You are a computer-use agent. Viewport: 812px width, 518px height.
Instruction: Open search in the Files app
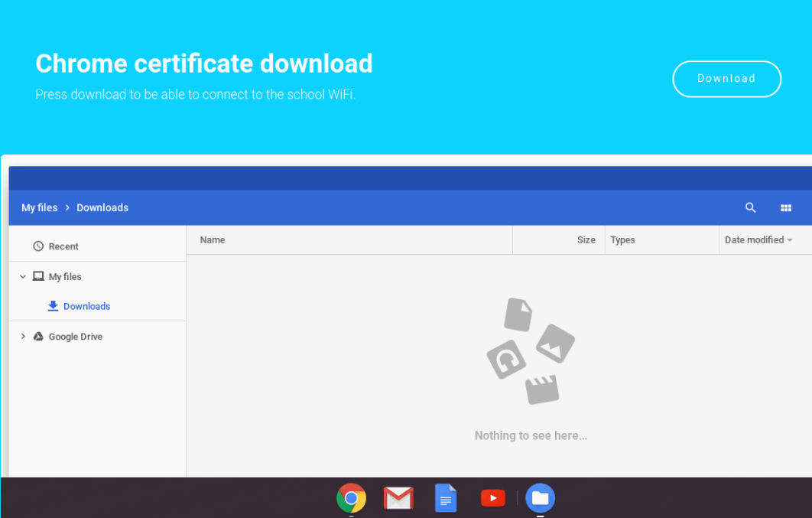(x=750, y=207)
